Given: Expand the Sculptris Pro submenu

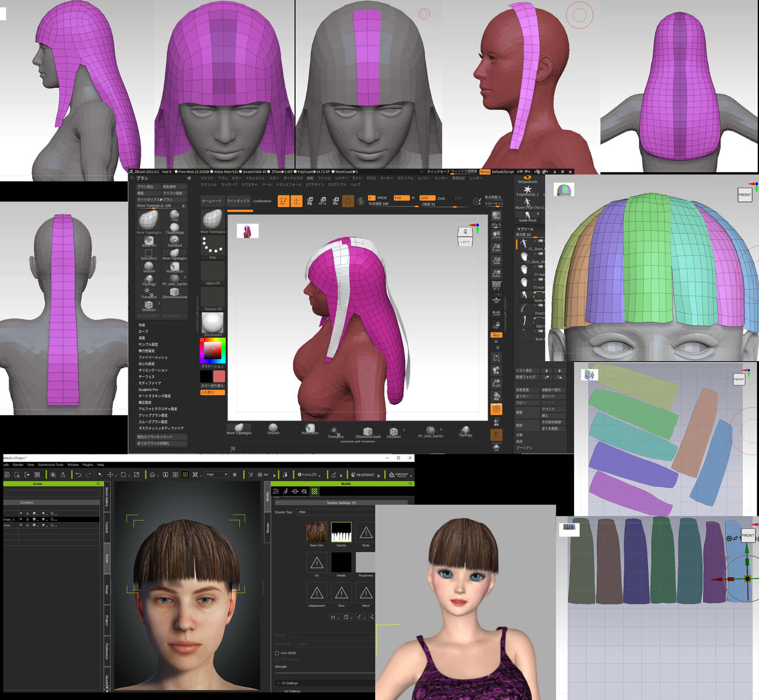Looking at the screenshot, I should click(x=148, y=390).
